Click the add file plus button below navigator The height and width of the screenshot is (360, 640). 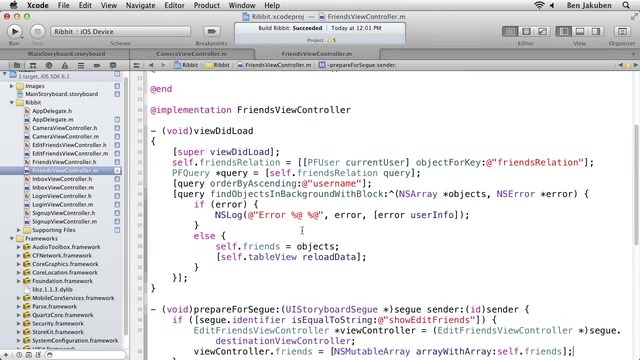click(6, 355)
